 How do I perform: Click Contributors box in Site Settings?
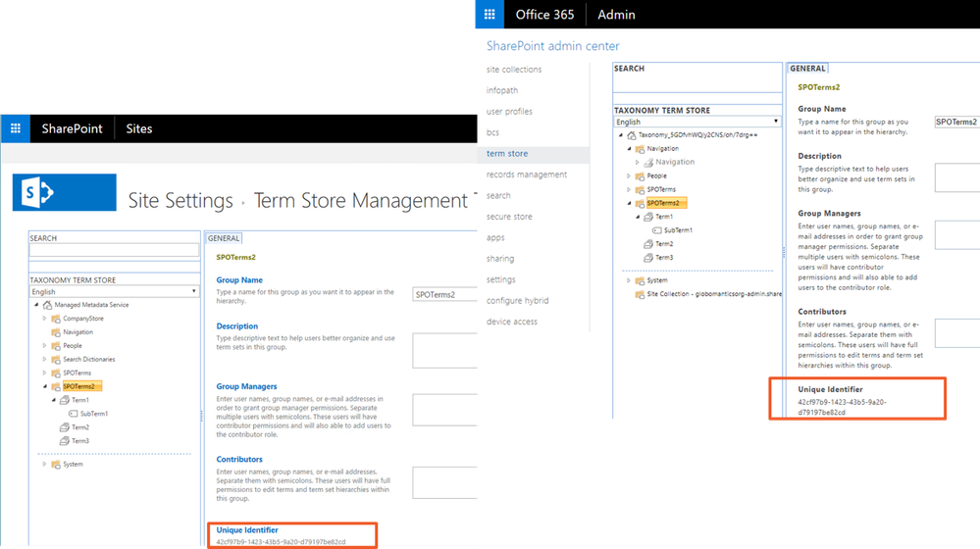pos(444,482)
